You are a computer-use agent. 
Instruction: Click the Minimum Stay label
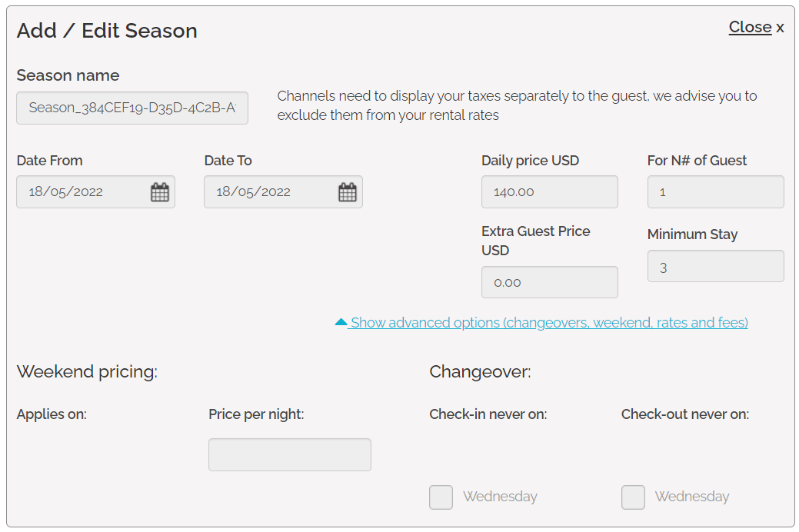pyautogui.click(x=692, y=234)
